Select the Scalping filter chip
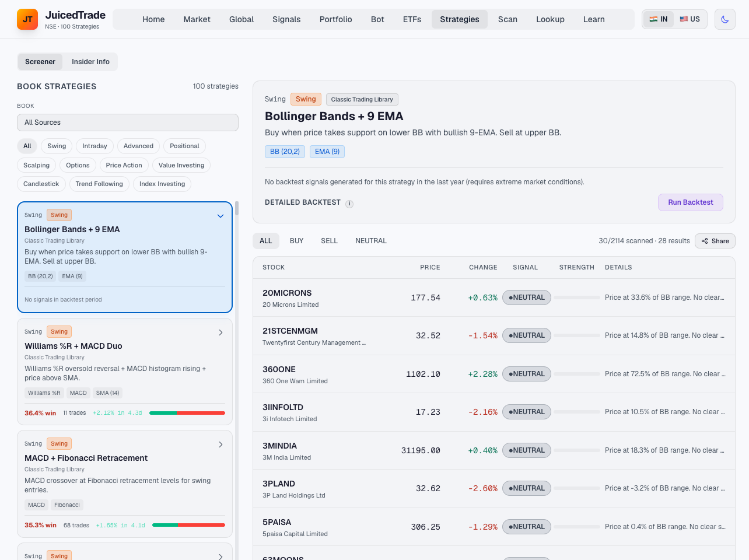Screen dimensions: 749x560 (36, 166)
